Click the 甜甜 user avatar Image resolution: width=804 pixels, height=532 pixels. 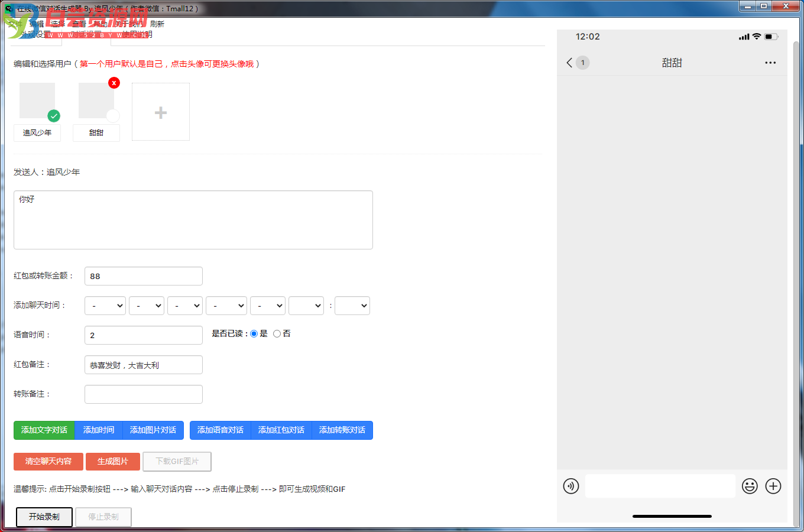(x=96, y=100)
